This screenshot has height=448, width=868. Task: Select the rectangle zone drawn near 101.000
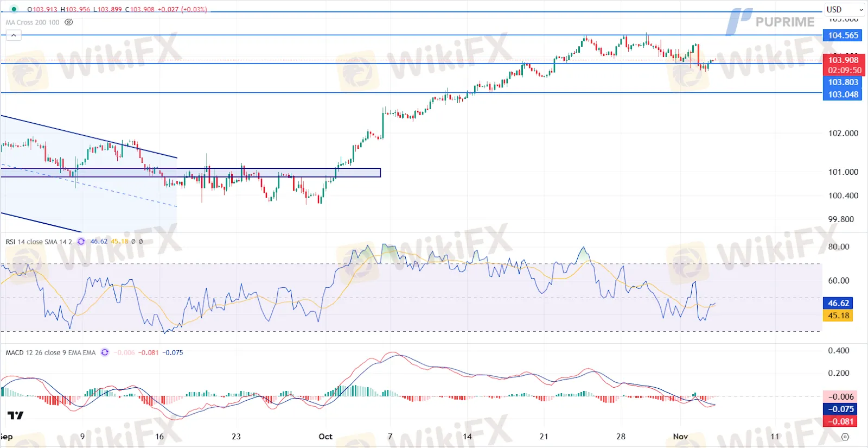click(x=190, y=173)
